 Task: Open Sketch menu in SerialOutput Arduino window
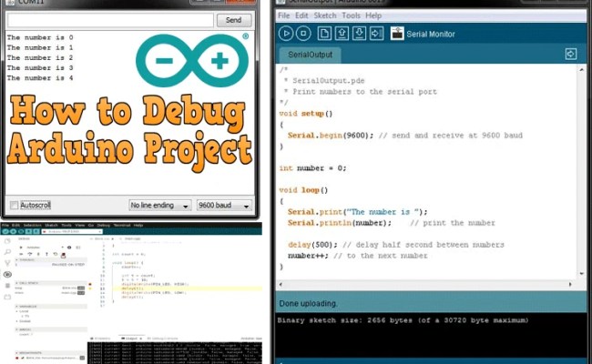pyautogui.click(x=325, y=15)
